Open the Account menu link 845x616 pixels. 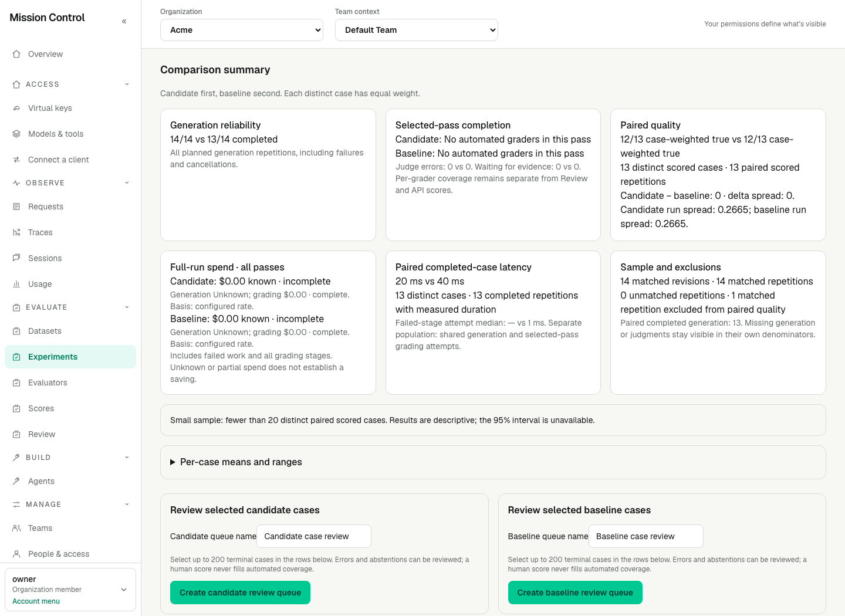click(36, 601)
